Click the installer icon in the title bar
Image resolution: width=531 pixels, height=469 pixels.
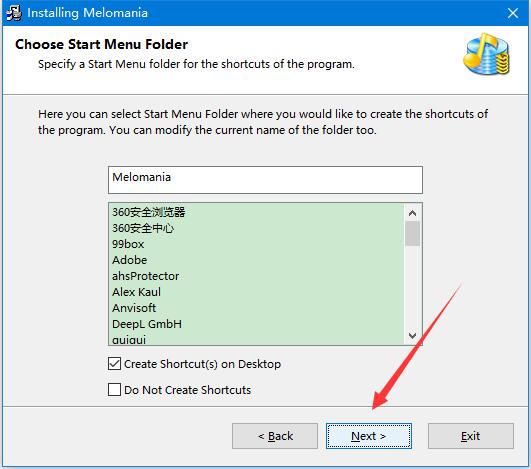click(x=14, y=13)
